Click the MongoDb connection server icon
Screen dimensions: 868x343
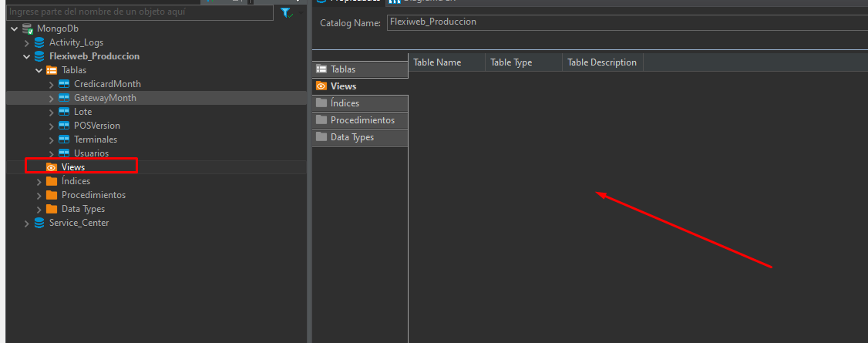click(28, 29)
